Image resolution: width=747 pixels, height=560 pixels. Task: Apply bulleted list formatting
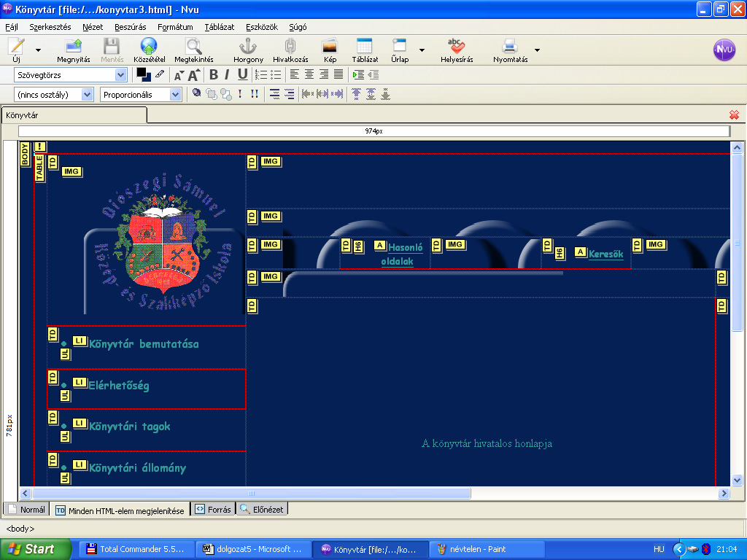[x=276, y=75]
